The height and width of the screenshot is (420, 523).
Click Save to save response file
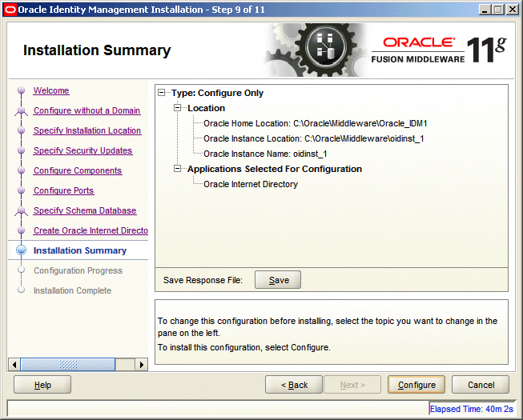[278, 280]
